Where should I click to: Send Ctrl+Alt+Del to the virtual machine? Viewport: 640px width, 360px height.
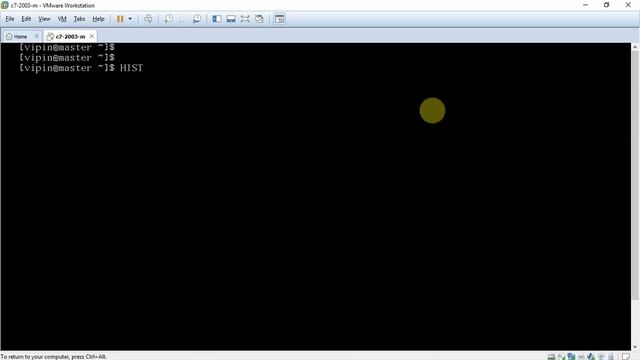point(148,19)
